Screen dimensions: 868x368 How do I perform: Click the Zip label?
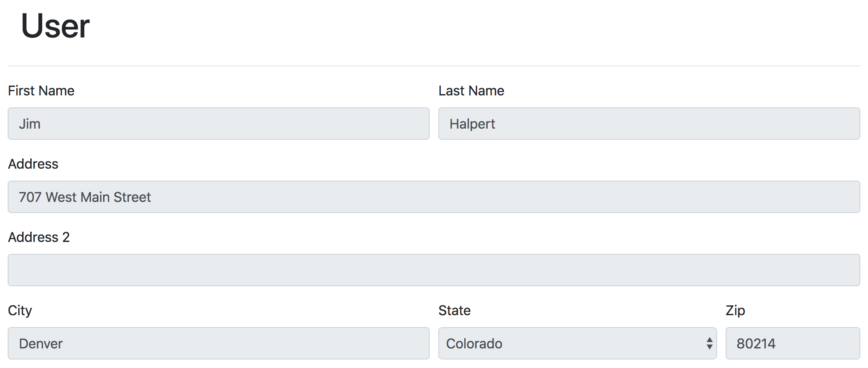pos(735,310)
